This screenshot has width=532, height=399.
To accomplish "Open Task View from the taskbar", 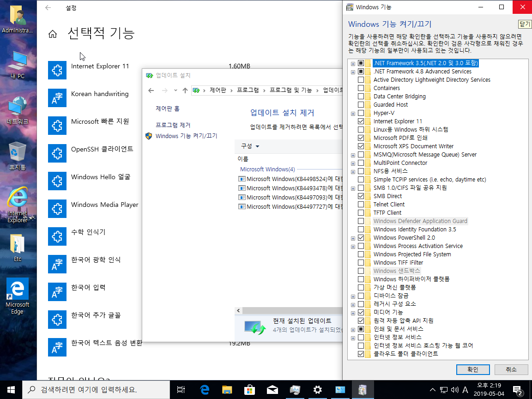I will point(181,390).
